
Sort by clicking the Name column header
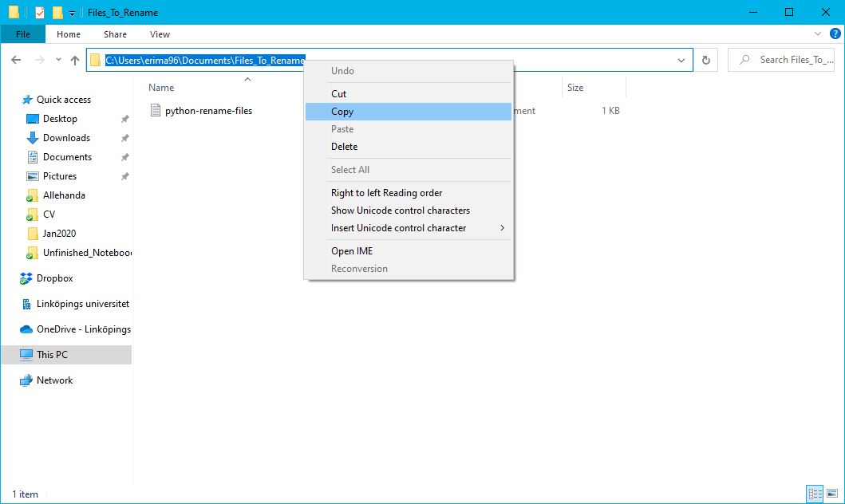coord(161,88)
